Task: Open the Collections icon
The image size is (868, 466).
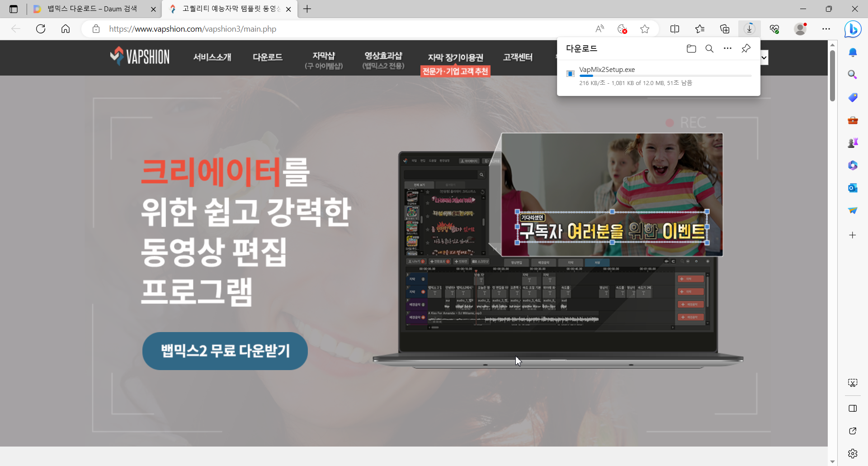Action: [x=725, y=29]
